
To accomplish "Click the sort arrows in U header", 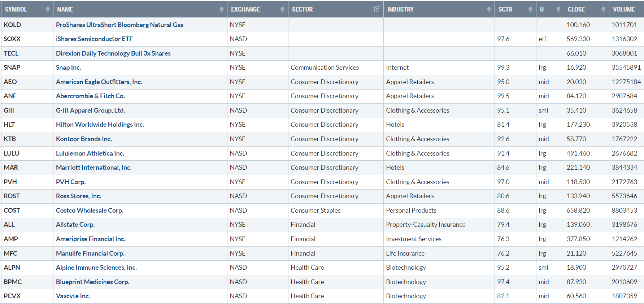I will [x=558, y=9].
